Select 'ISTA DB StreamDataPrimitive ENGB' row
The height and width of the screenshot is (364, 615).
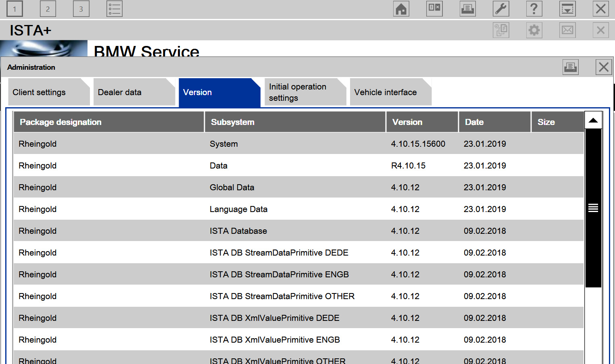298,275
